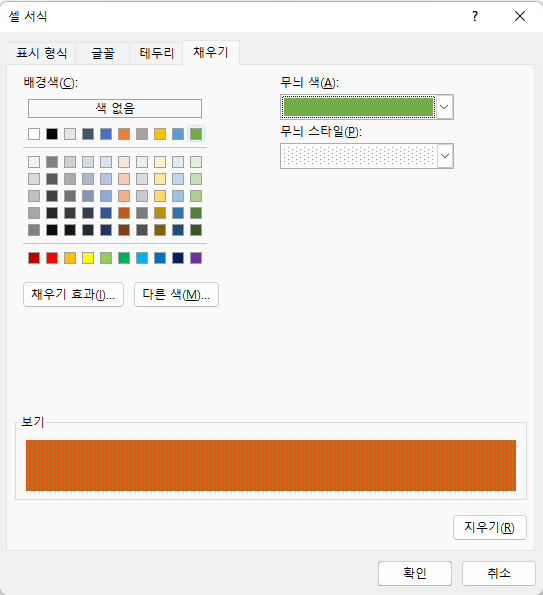Confirm with the 확인 button
This screenshot has height=595, width=543.
pyautogui.click(x=415, y=573)
